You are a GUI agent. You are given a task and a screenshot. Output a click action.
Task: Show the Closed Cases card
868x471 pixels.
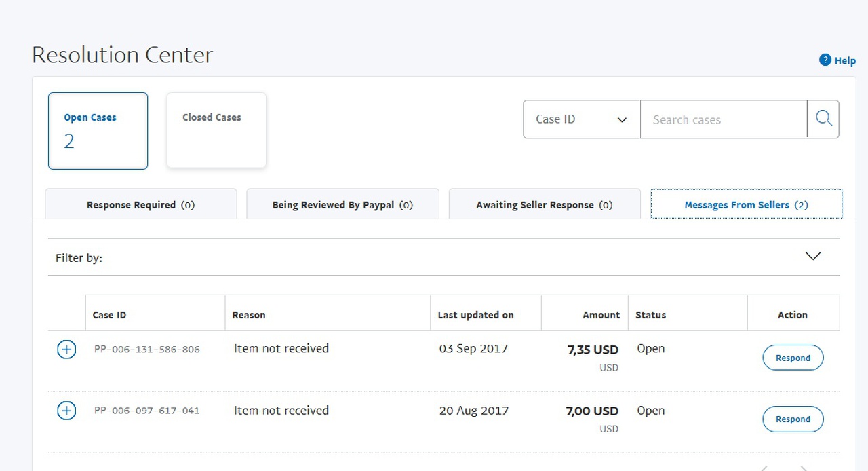click(x=216, y=130)
